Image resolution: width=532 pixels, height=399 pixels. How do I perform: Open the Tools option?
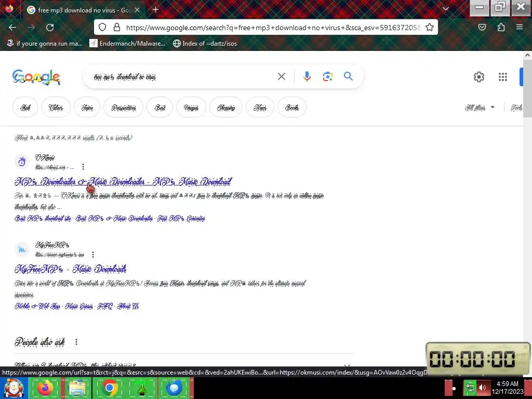tap(516, 108)
